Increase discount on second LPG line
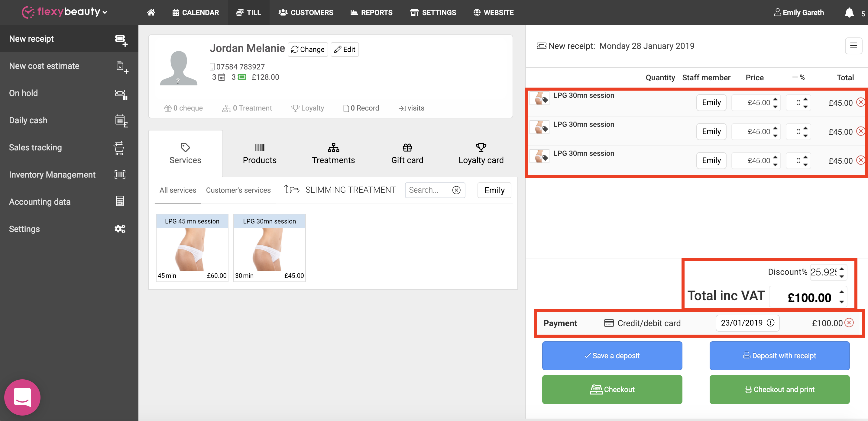Screen dimensions: 868x421 (x=805, y=128)
